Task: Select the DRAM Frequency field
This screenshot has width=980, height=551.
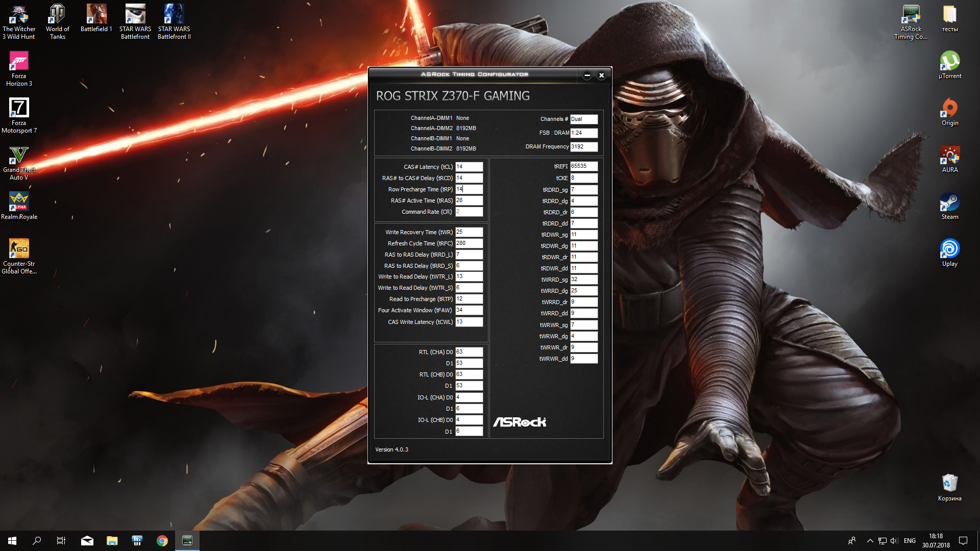Action: [583, 147]
